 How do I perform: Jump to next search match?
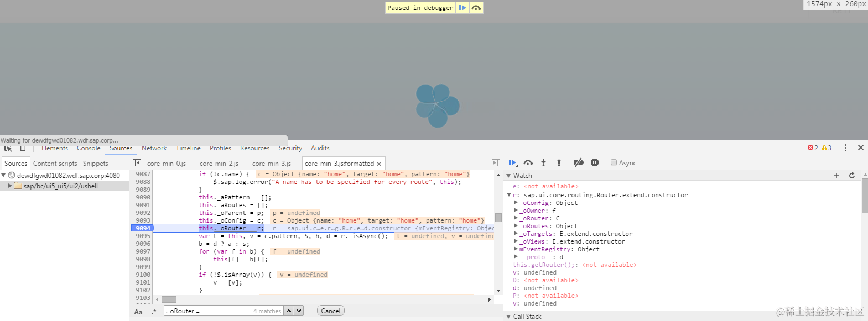299,311
